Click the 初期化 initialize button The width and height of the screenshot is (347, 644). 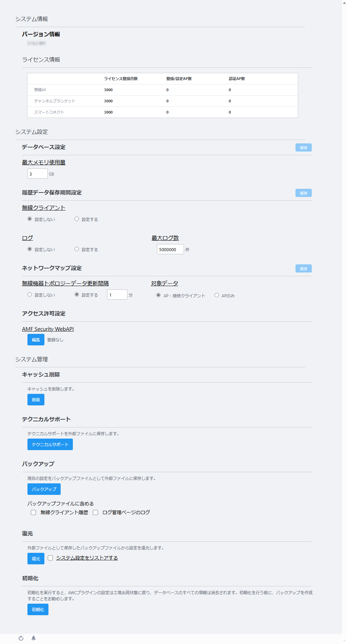pos(38,609)
